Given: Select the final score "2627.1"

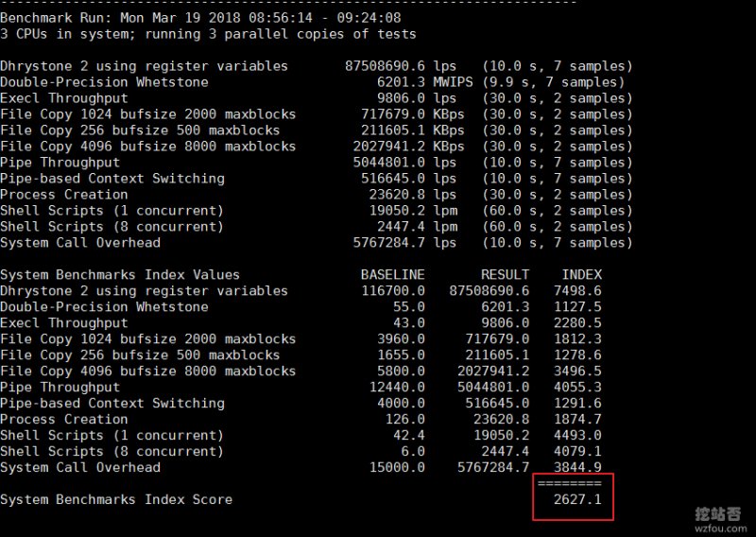Looking at the screenshot, I should click(x=577, y=499).
